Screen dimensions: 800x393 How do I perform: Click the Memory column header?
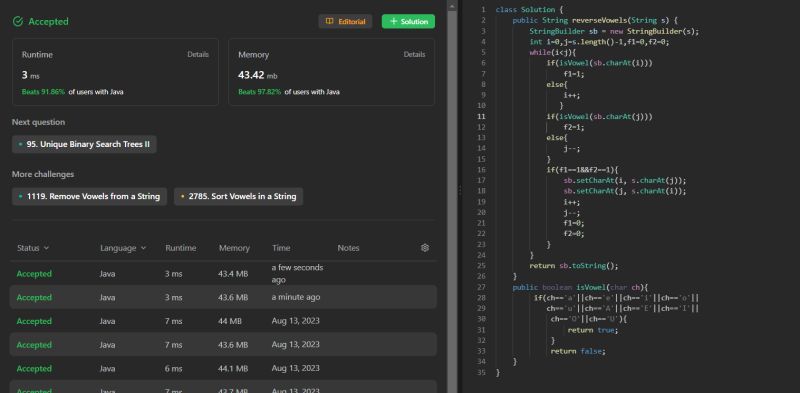234,248
